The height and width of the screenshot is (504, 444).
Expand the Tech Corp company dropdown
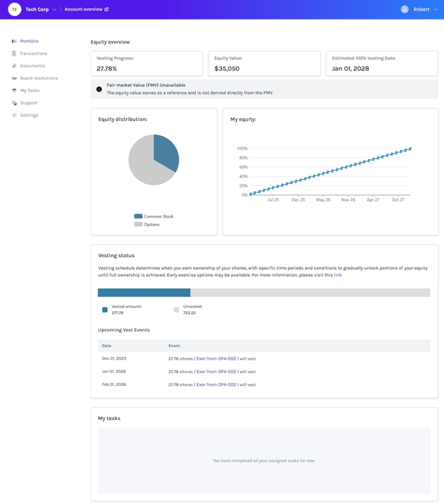point(54,9)
